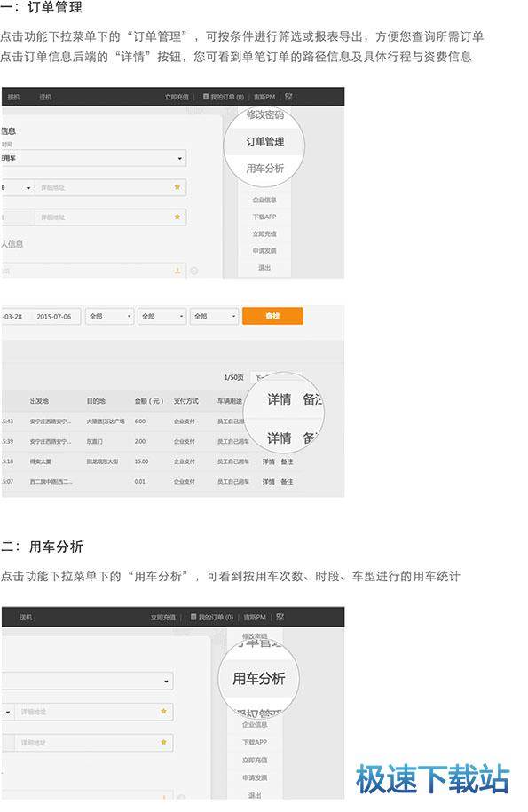Open the small dropdown before 详细地址 in the 用车分析 screenshot

[8, 712]
